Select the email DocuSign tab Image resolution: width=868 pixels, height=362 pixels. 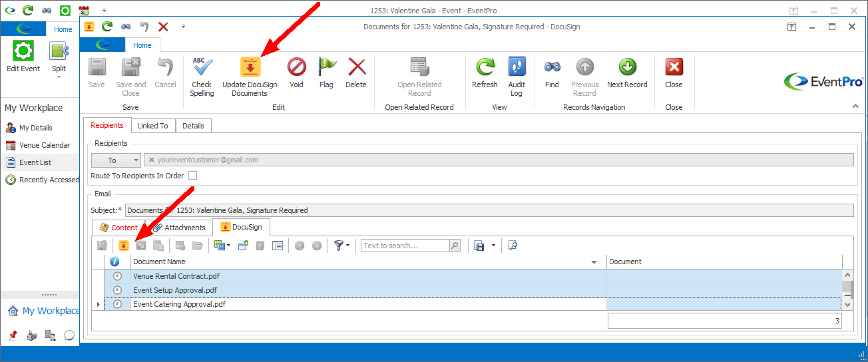click(241, 227)
